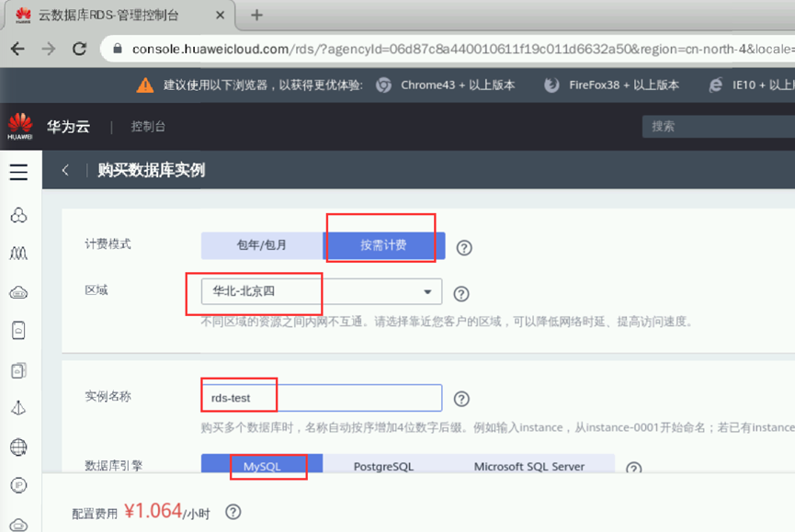The image size is (795, 532).
Task: Click the 购买数据库实例 page title
Action: [152, 170]
